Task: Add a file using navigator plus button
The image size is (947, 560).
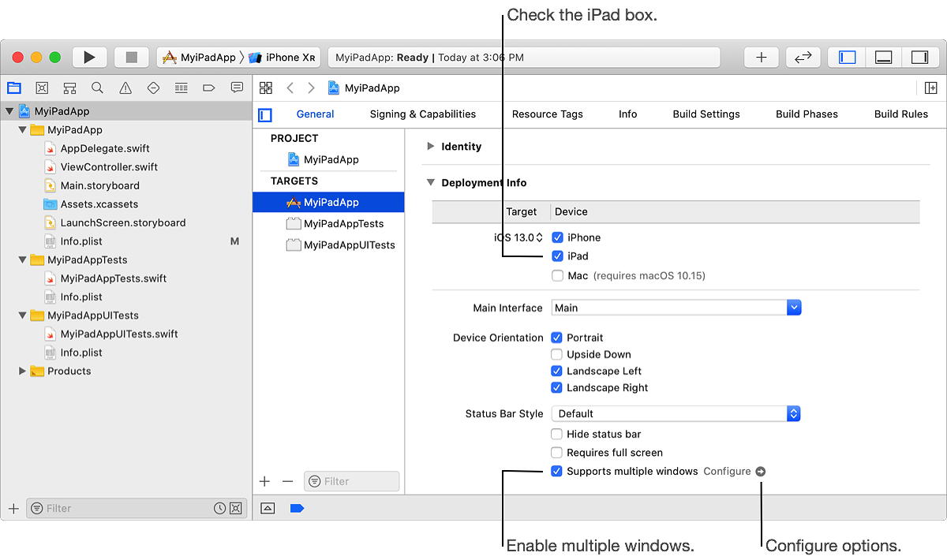Action: 13,509
